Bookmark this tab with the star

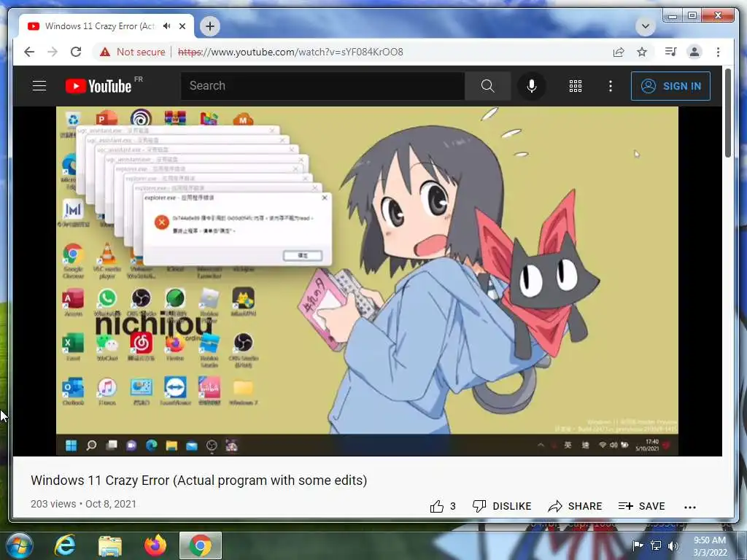click(642, 52)
